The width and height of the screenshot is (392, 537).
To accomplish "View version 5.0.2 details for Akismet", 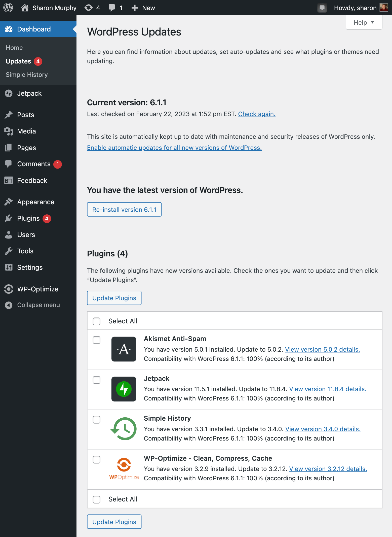I will pos(323,349).
